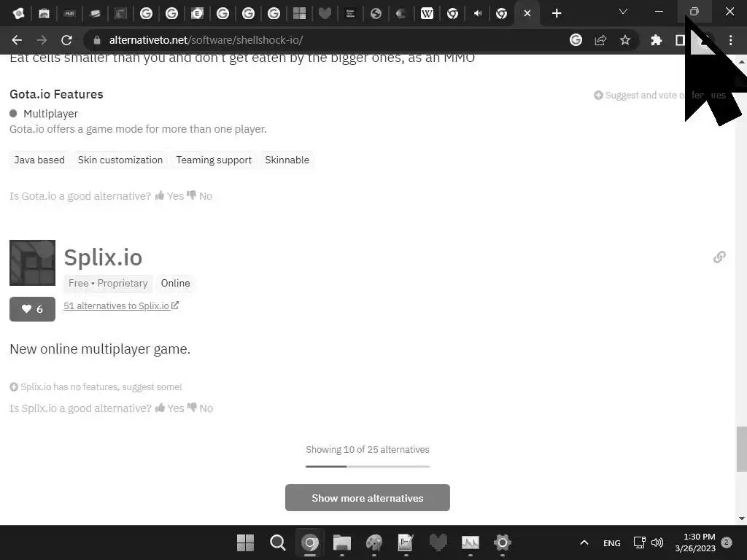Image resolution: width=747 pixels, height=560 pixels.
Task: Open the paint palette taskbar app
Action: coord(374,542)
